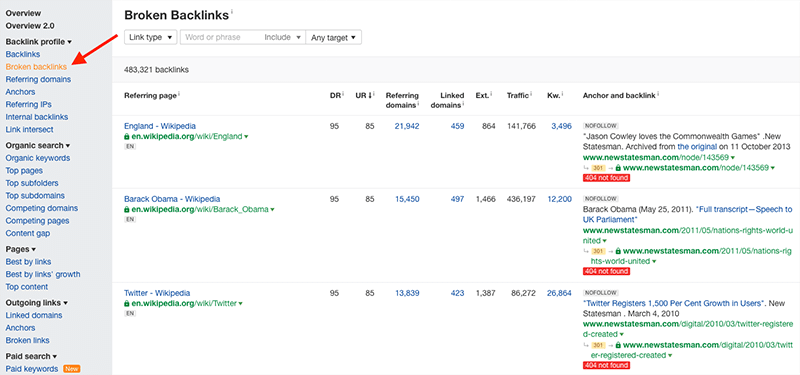Click referring domains value 15,450
The width and height of the screenshot is (800, 375).
(x=407, y=199)
